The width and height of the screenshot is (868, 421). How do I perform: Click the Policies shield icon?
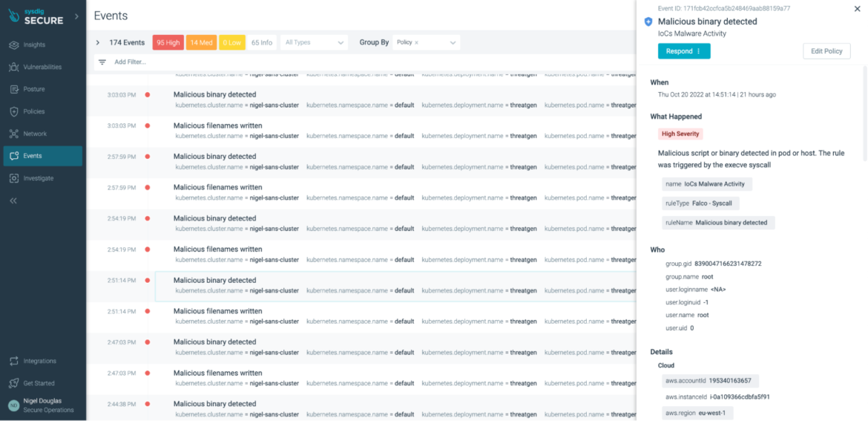point(14,111)
